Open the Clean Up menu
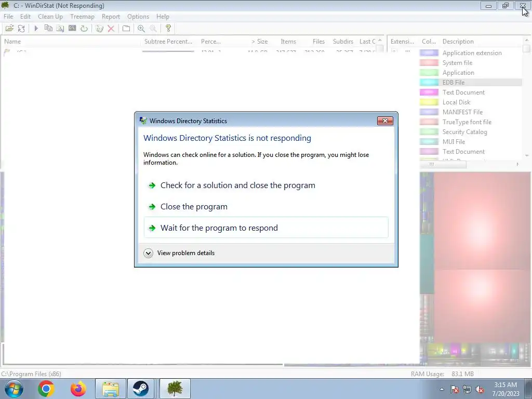Image resolution: width=532 pixels, height=399 pixels. pos(50,17)
